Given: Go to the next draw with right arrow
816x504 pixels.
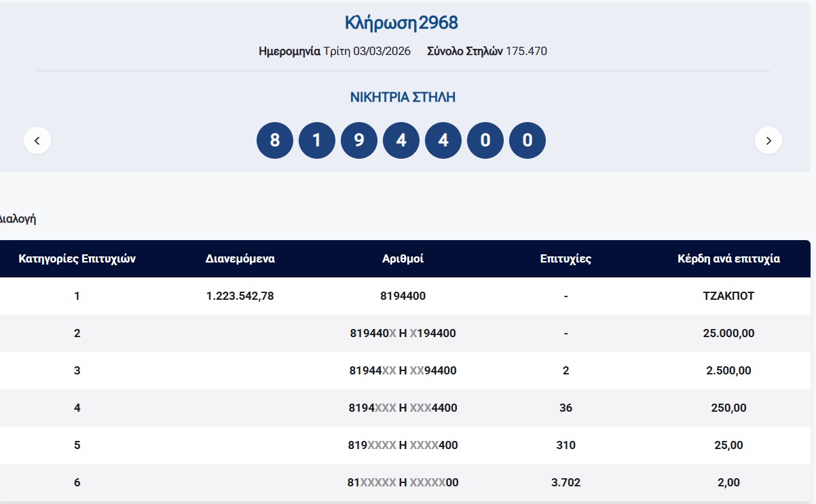Looking at the screenshot, I should [x=768, y=140].
